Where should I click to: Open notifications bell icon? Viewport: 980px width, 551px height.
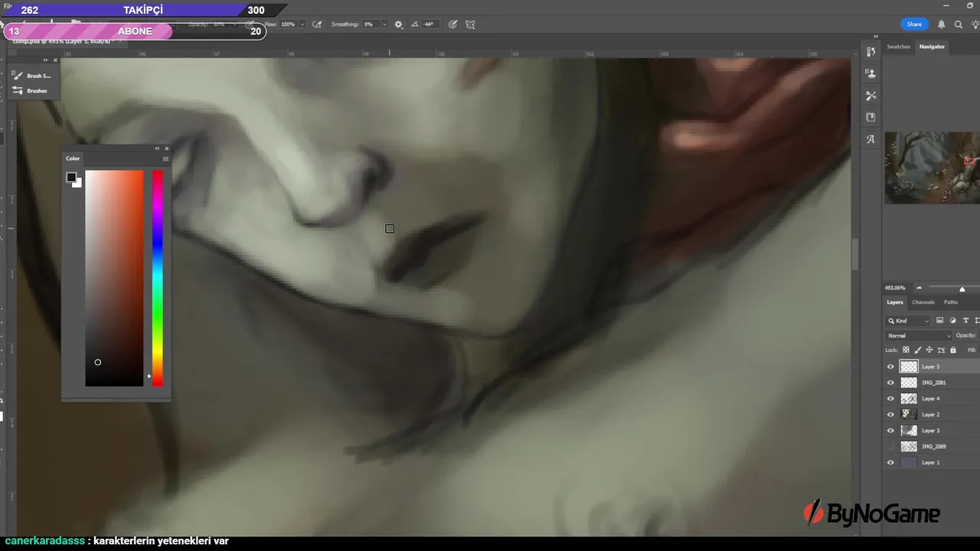click(941, 24)
